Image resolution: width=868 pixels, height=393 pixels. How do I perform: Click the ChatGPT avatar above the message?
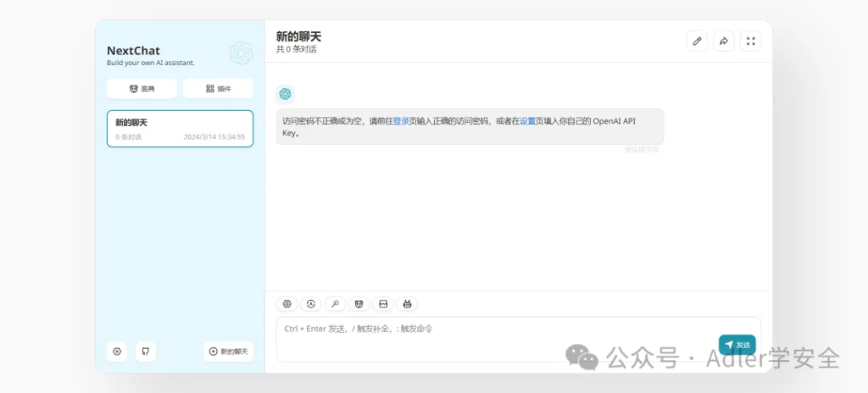[x=285, y=94]
